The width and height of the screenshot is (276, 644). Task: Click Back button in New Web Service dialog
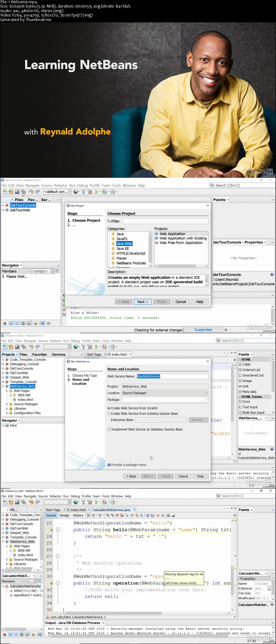(131, 476)
